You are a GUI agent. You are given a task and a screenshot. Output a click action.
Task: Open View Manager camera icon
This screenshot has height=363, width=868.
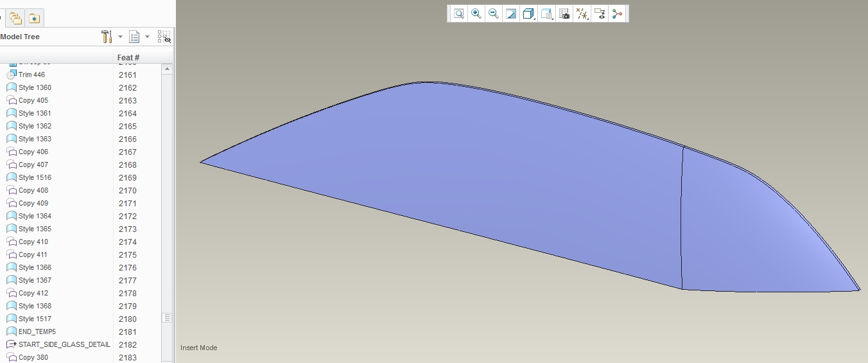tap(564, 13)
